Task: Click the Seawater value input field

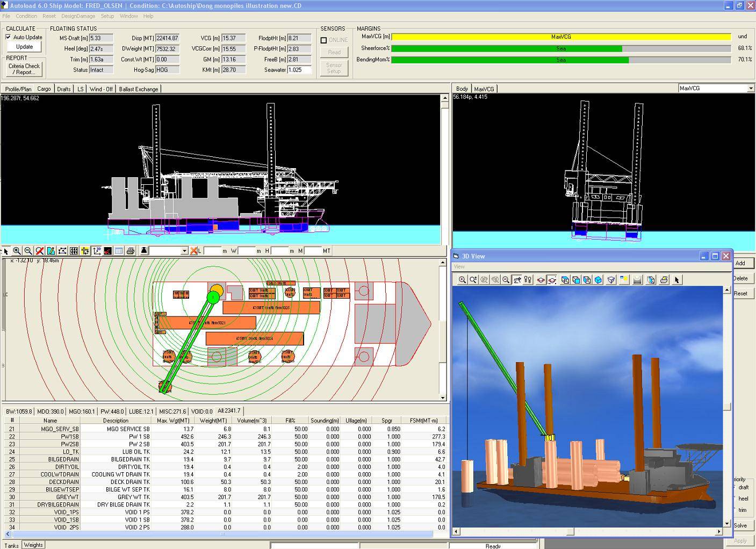Action: (299, 69)
